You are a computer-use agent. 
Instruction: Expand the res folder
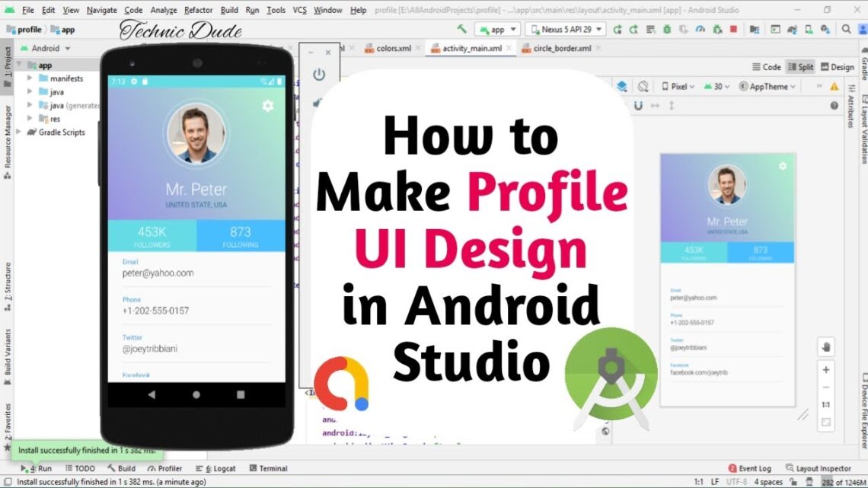30,118
